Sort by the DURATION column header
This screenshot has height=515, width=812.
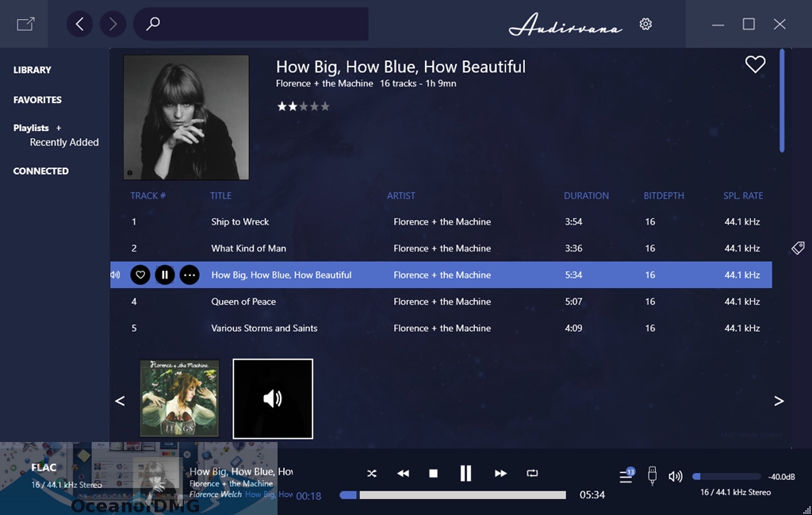pos(586,196)
